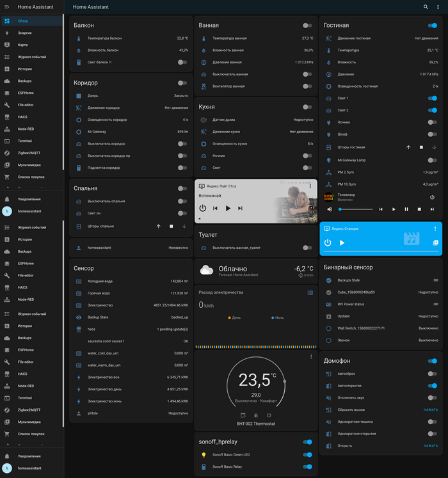This screenshot has width=448, height=478.
Task: Play on Яндекс Станция
Action: [x=342, y=243]
